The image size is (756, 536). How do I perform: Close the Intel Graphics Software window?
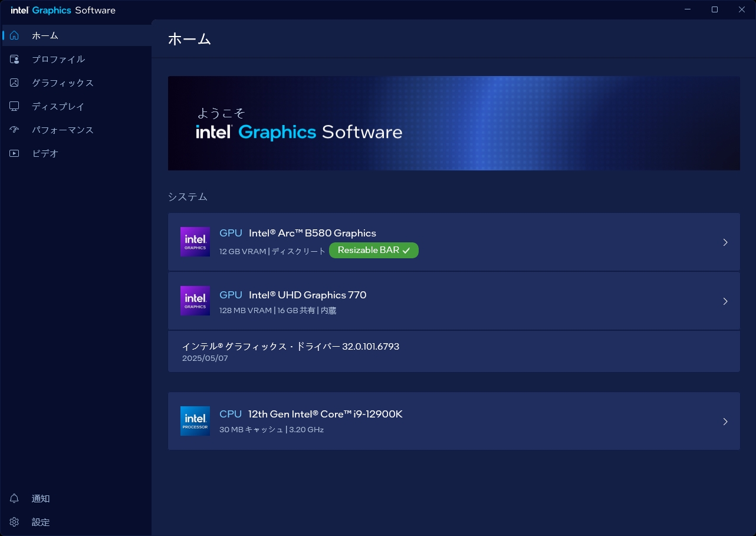coord(742,9)
